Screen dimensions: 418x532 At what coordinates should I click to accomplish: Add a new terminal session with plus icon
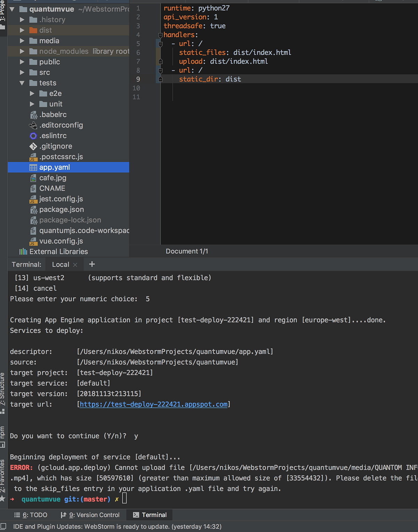point(92,264)
